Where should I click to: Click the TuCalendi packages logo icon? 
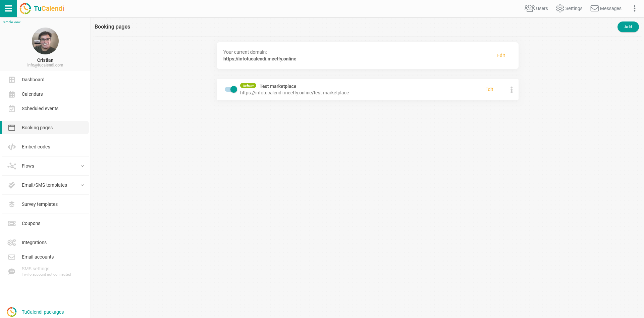tap(12, 312)
